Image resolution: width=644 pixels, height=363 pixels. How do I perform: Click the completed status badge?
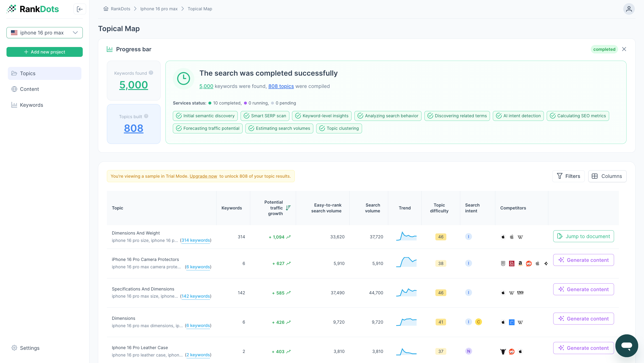coord(604,49)
